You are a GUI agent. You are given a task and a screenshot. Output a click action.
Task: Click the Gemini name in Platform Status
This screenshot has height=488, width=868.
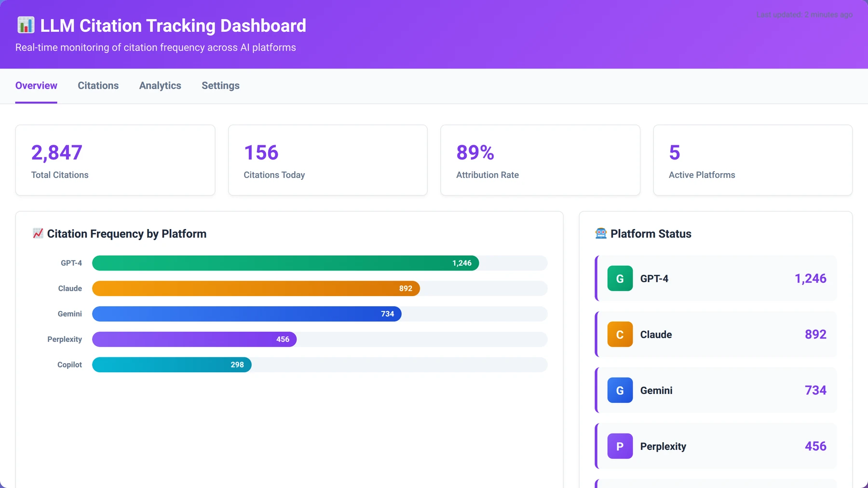[656, 391]
